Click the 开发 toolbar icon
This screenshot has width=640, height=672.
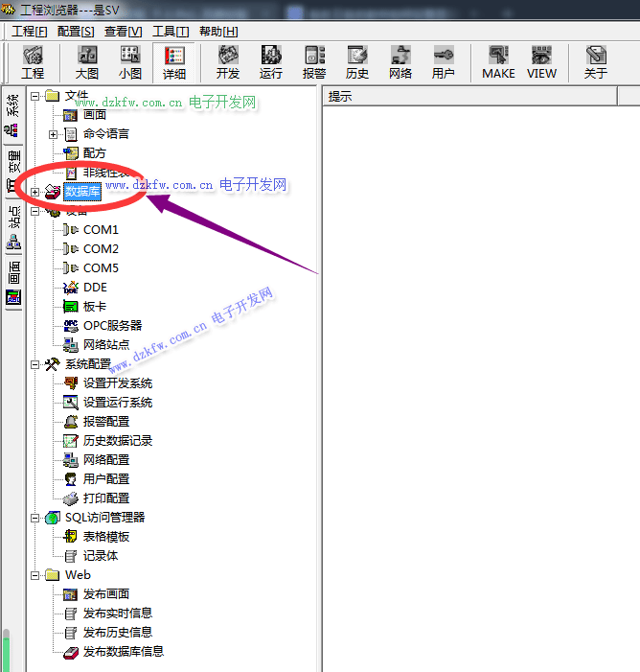pos(228,62)
